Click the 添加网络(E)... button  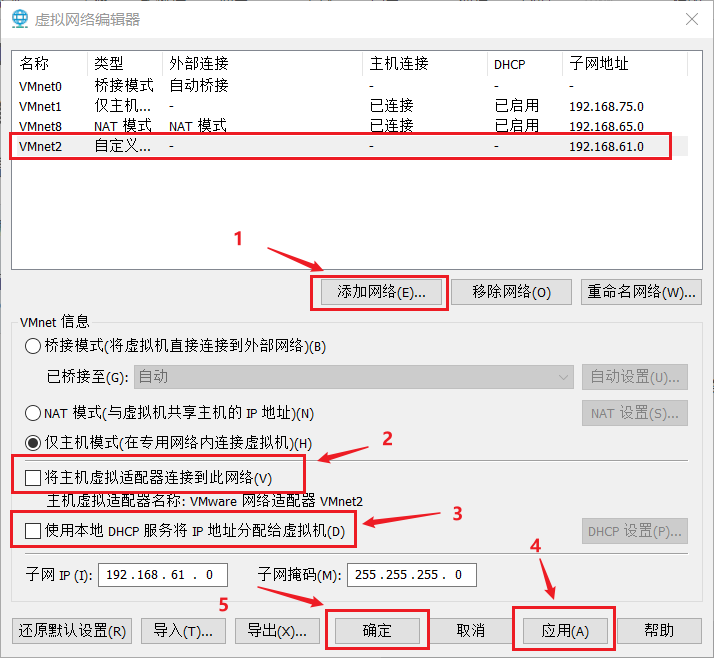click(x=381, y=292)
